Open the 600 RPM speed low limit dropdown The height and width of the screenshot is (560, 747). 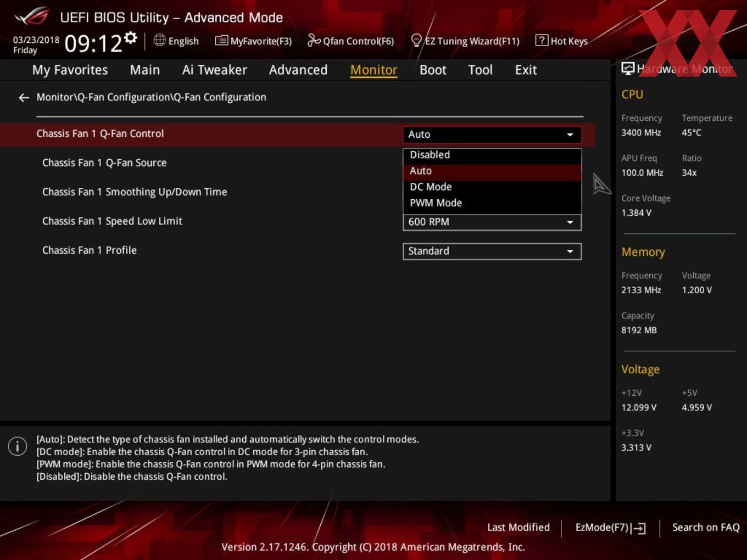pos(492,222)
